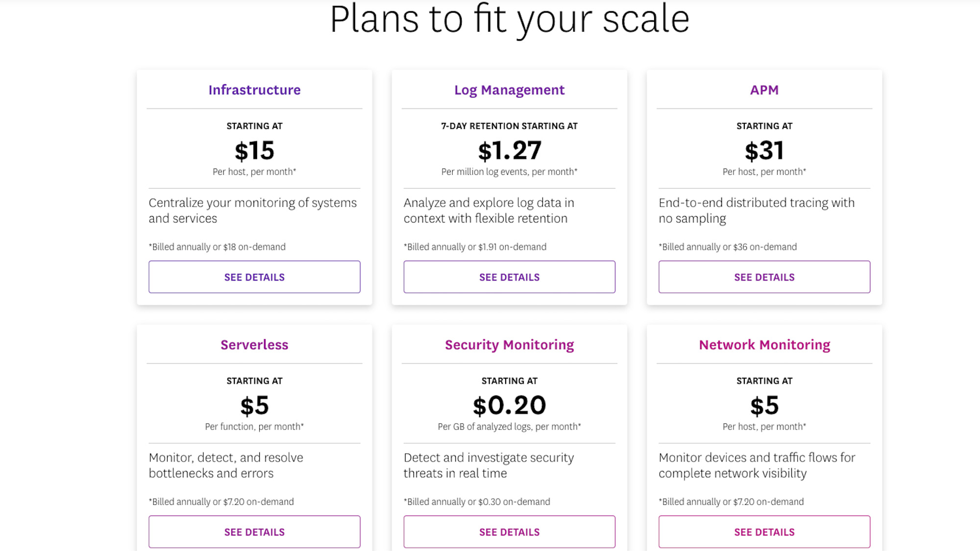Screen dimensions: 980x551
Task: Click the Infrastructure plan description text
Action: [252, 210]
